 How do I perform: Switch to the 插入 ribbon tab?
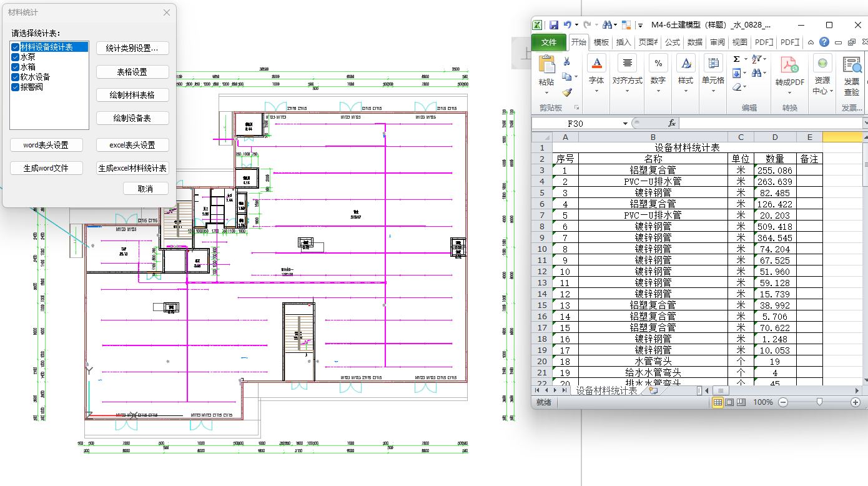(x=623, y=42)
